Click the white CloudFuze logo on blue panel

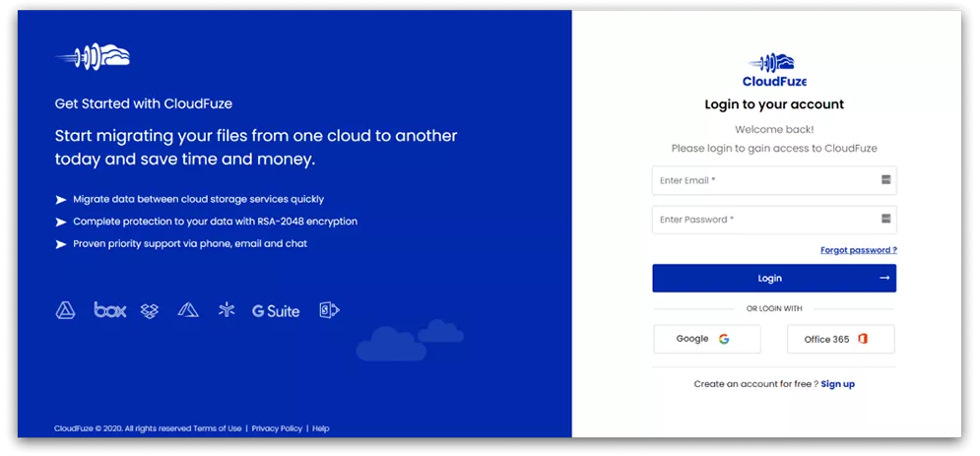pos(93,56)
